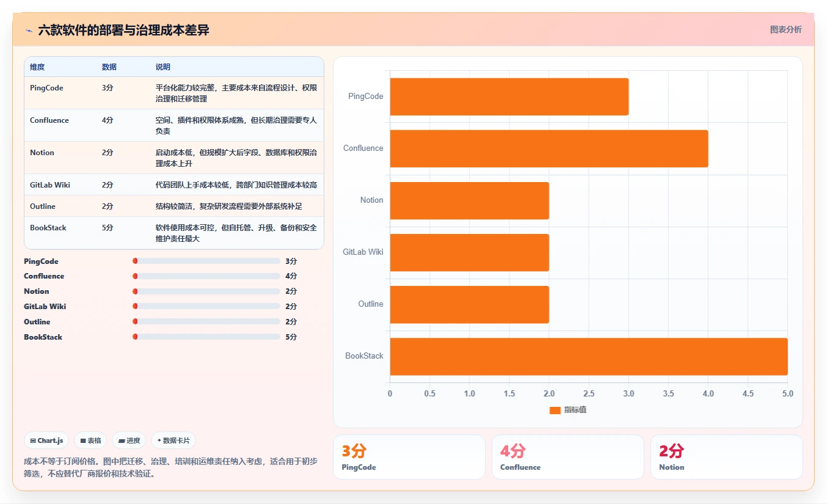
Task: Click the 2分 score in GitLab Wiki table row
Action: pos(107,185)
